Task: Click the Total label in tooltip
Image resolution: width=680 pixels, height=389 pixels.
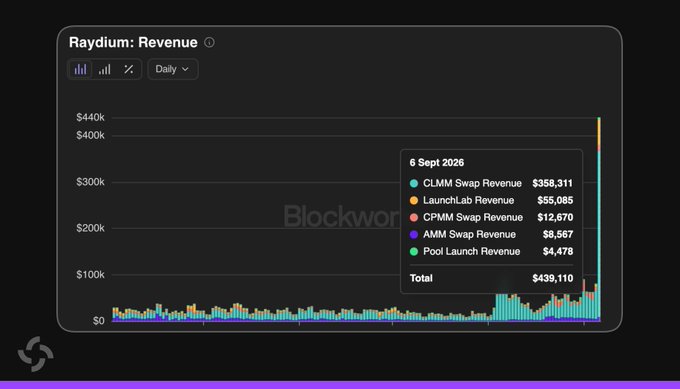Action: pos(421,278)
